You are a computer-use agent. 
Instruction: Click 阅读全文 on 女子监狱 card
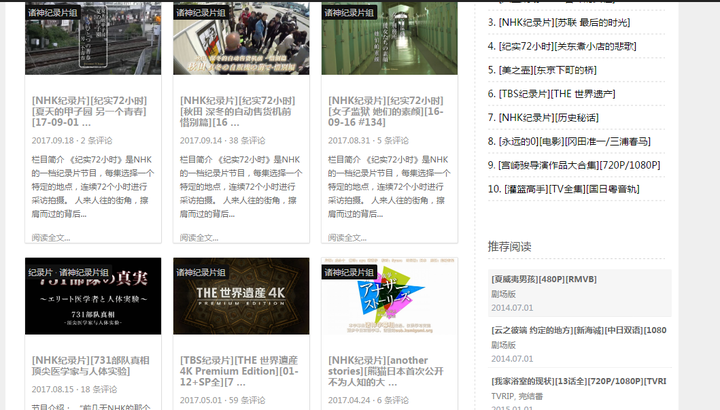pyautogui.click(x=348, y=238)
